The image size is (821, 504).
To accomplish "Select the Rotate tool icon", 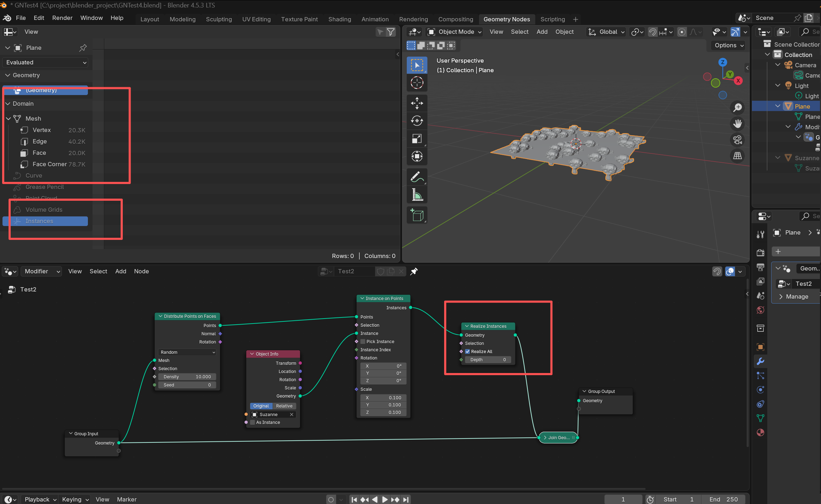I will [417, 121].
